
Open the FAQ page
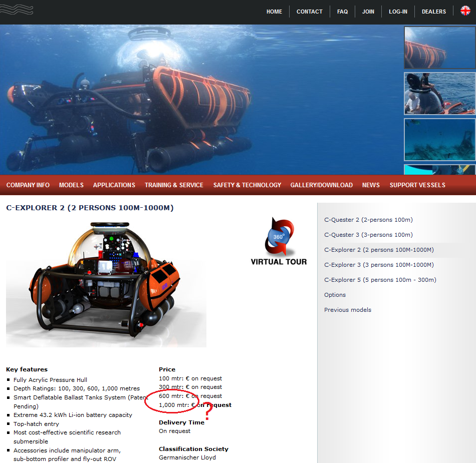point(342,12)
